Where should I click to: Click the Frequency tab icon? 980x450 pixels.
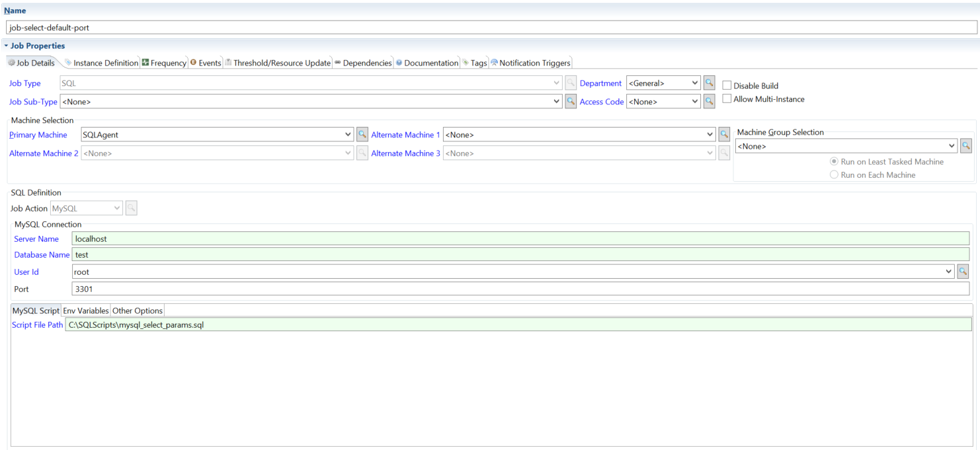(145, 63)
